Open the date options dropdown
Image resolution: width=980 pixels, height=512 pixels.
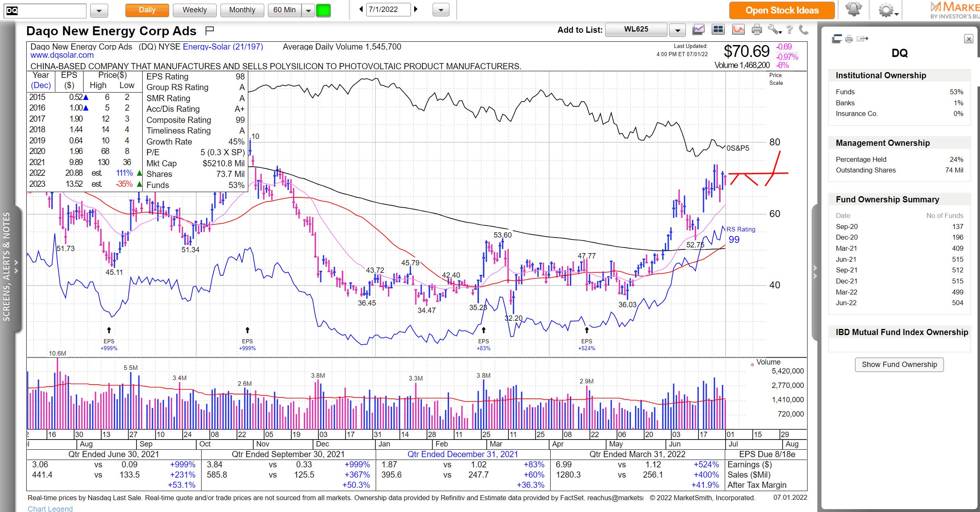441,10
